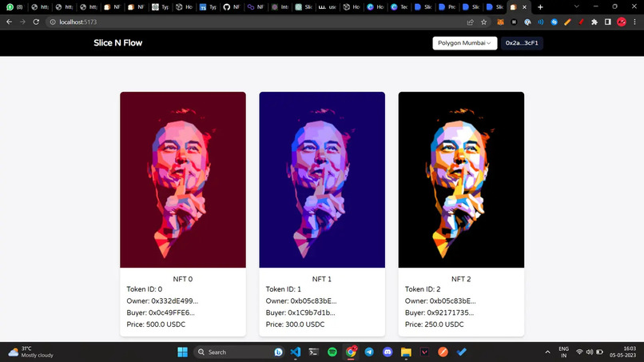Click the 'Price: 250.0 USDC' text
The width and height of the screenshot is (644, 362).
click(x=434, y=324)
